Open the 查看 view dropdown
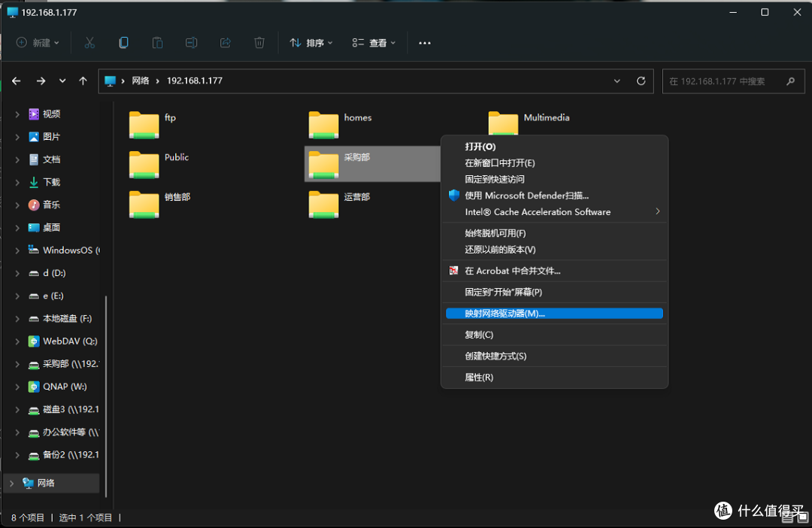 [374, 43]
